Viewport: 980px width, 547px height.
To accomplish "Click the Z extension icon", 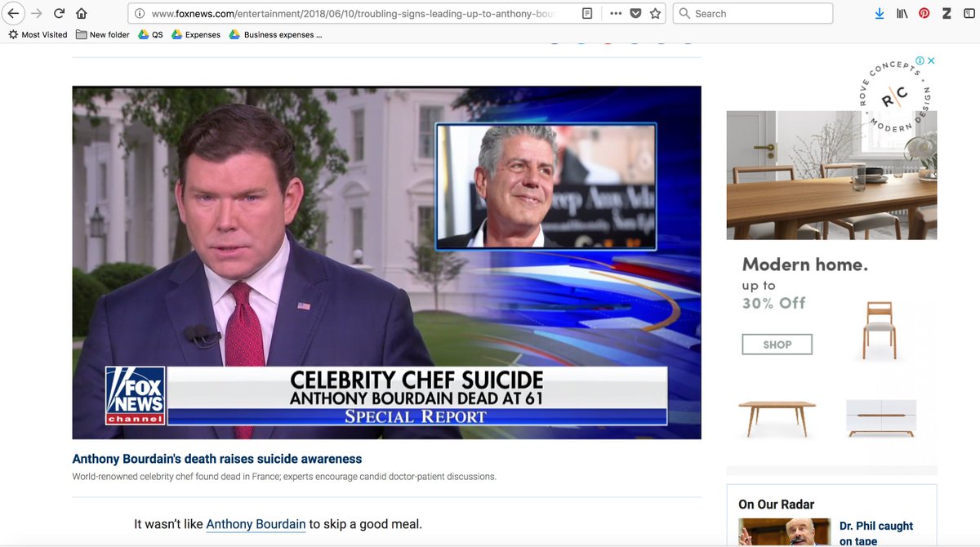I will click(947, 14).
